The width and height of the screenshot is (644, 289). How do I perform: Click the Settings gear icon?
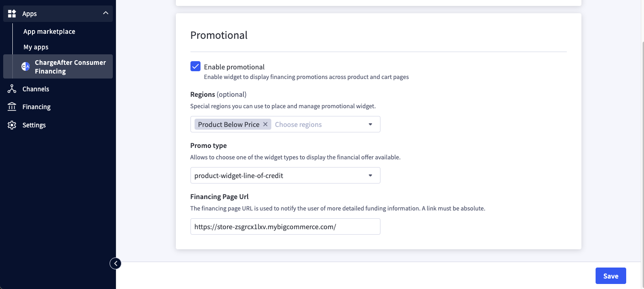click(12, 125)
